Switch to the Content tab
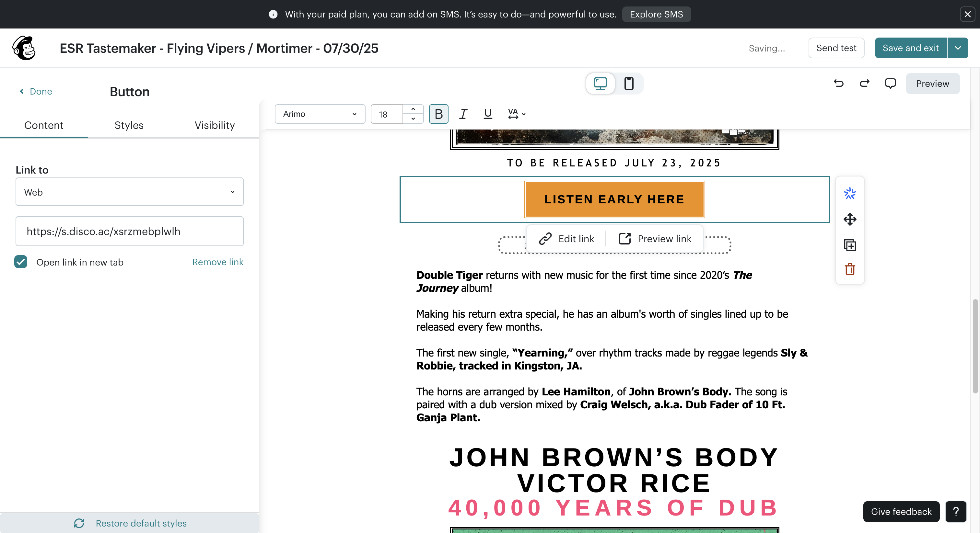The width and height of the screenshot is (980, 533). coord(44,125)
